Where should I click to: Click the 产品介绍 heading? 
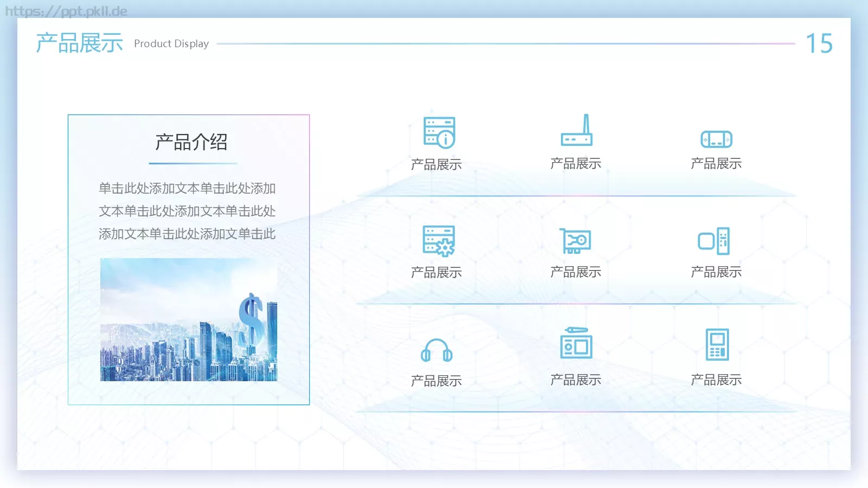tap(192, 142)
